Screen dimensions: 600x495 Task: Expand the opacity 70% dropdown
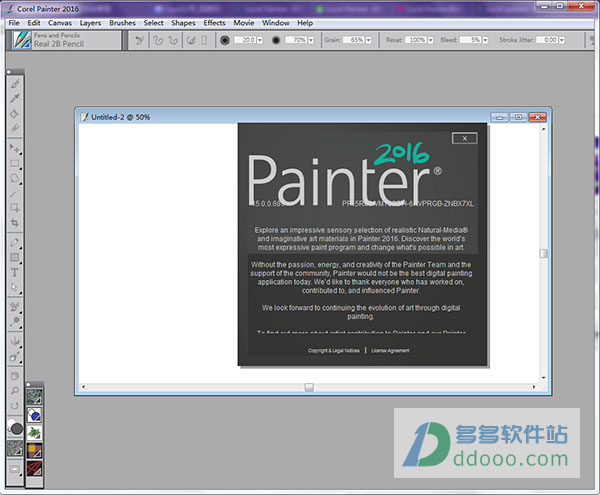click(x=311, y=40)
